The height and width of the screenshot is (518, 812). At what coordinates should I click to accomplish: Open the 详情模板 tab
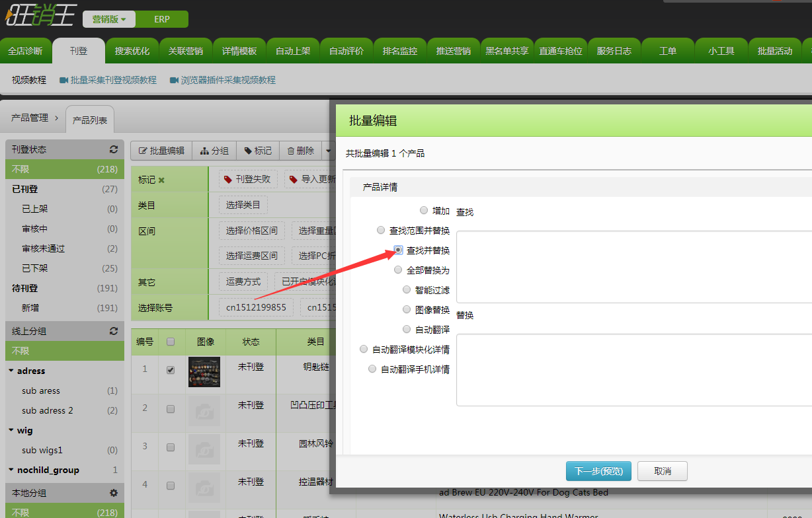coord(239,51)
